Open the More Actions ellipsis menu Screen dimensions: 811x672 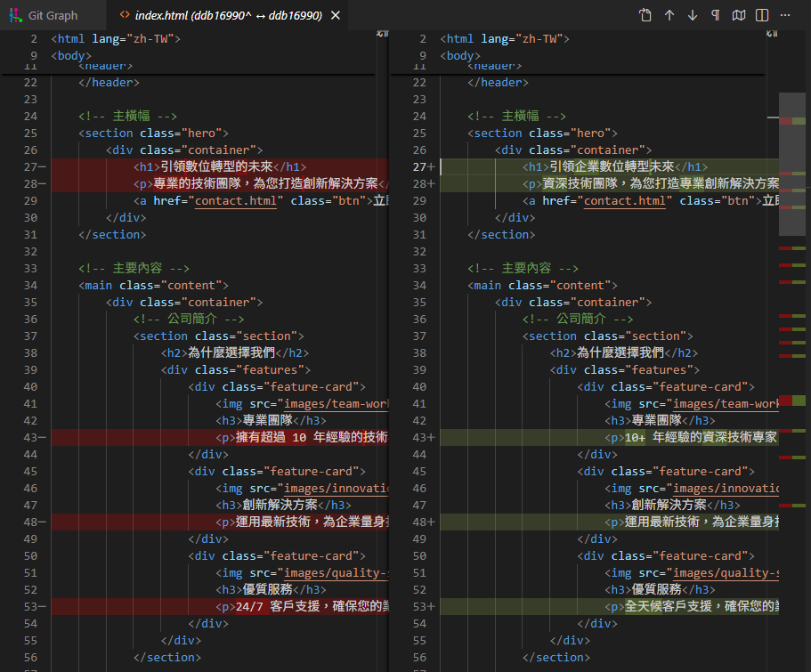pyautogui.click(x=785, y=15)
